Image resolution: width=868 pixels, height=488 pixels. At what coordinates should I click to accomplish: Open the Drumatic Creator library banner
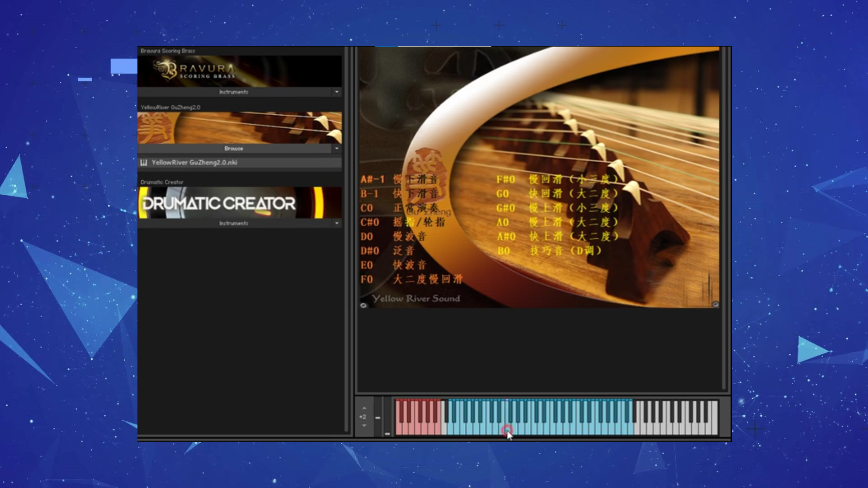point(240,202)
